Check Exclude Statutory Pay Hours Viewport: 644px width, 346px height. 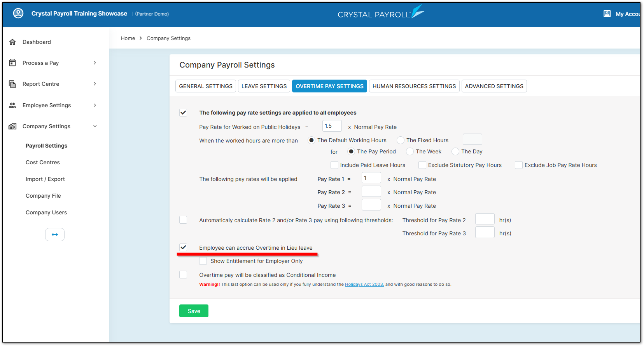click(x=422, y=165)
